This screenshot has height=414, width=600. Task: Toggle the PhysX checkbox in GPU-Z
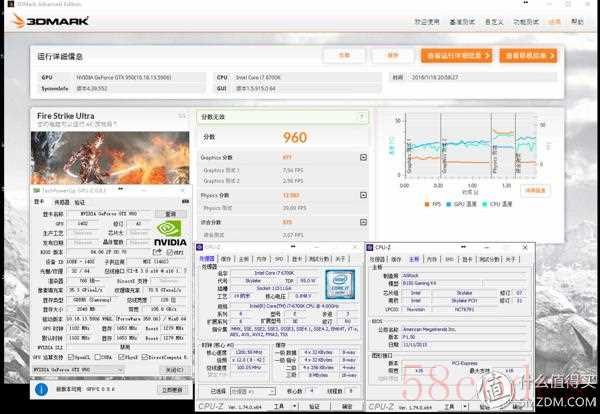tap(121, 357)
